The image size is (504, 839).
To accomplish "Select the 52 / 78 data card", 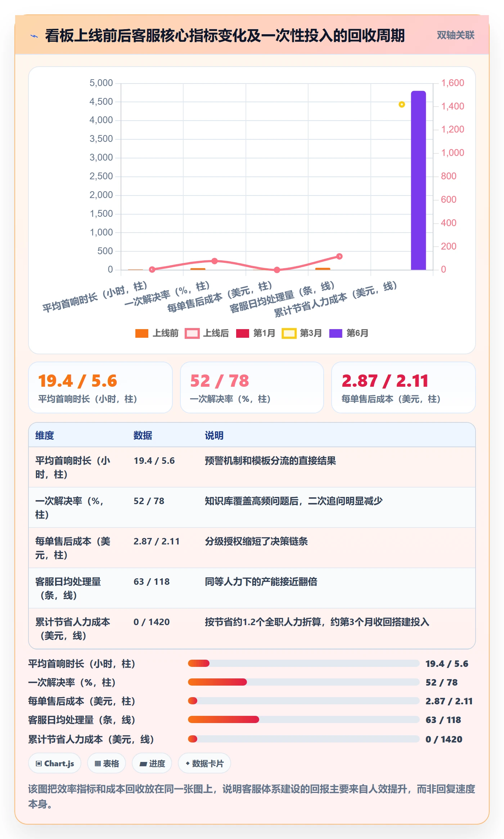I will pos(252,387).
